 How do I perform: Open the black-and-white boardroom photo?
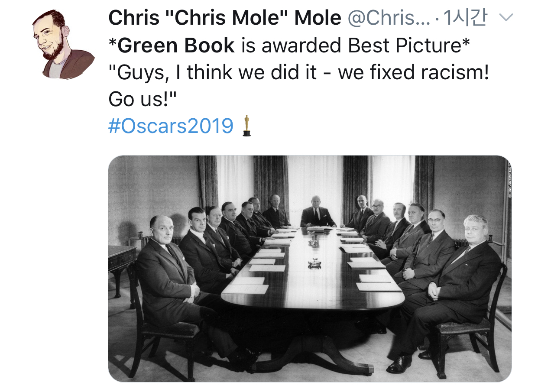click(x=310, y=269)
